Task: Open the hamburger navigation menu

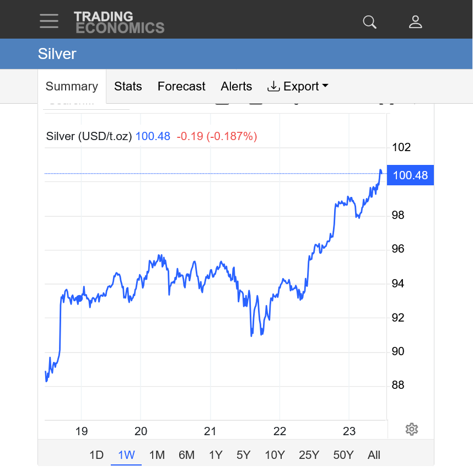Action: (49, 22)
